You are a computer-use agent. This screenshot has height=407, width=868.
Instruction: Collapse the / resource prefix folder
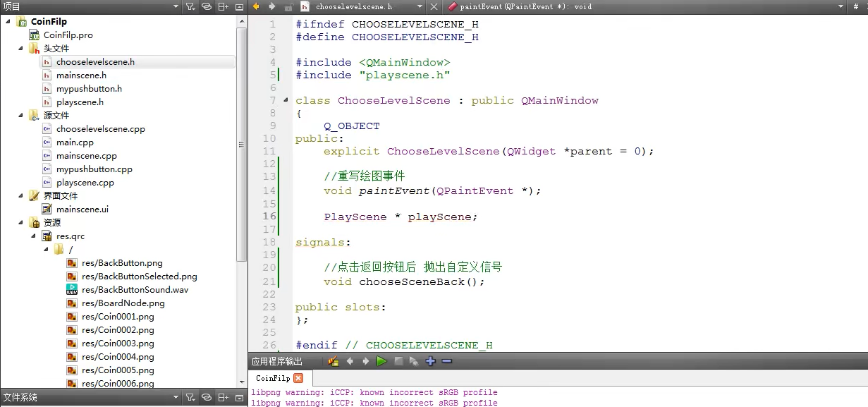[x=46, y=249]
